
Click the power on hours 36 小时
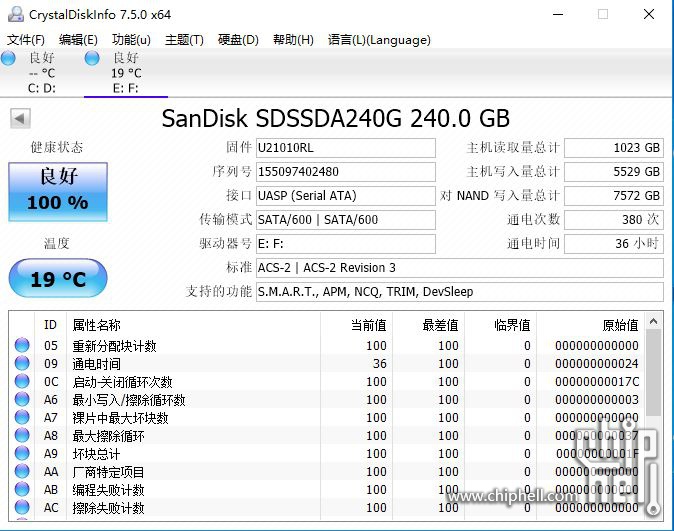coord(614,244)
